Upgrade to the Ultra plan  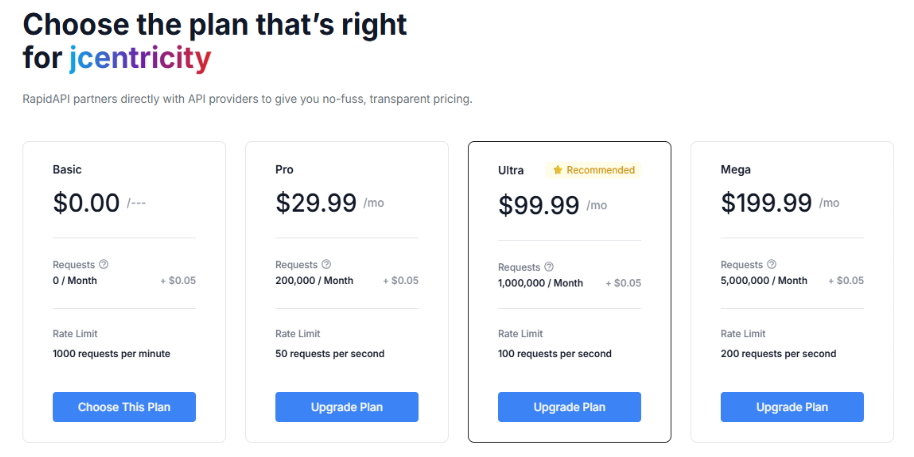(x=570, y=407)
